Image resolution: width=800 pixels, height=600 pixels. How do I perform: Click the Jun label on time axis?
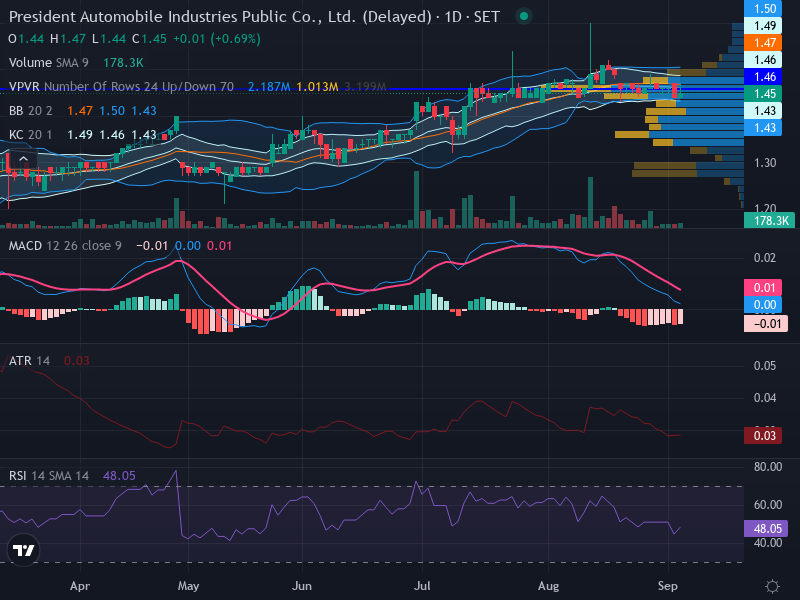(x=302, y=586)
